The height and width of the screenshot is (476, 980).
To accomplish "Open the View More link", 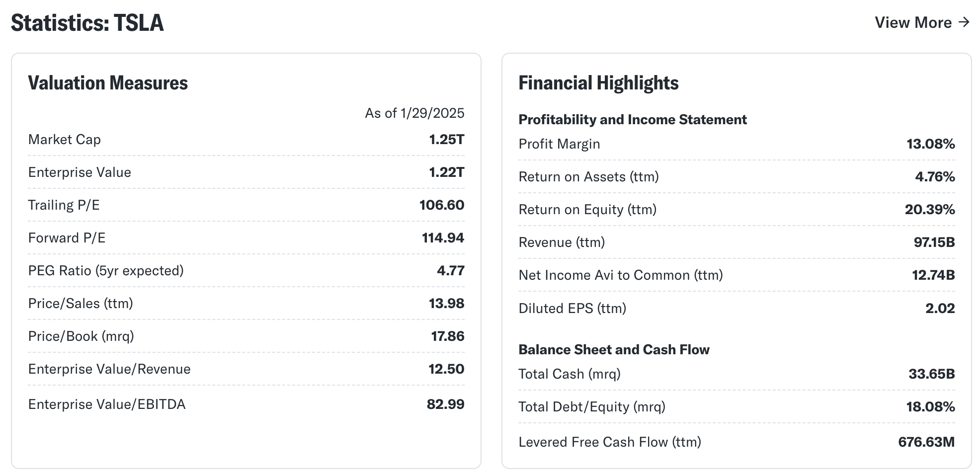I will click(x=922, y=22).
